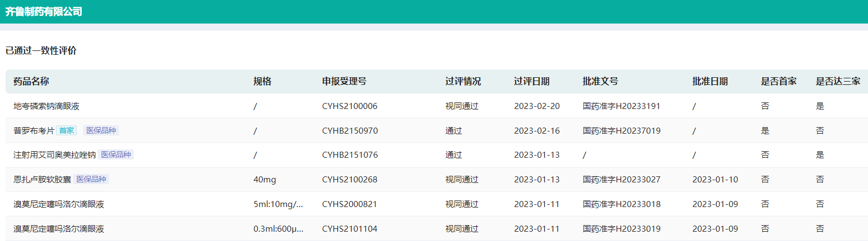The image size is (868, 241).
Task: Click the truncated 5ml:10mg/... specification cell
Action: point(278,204)
